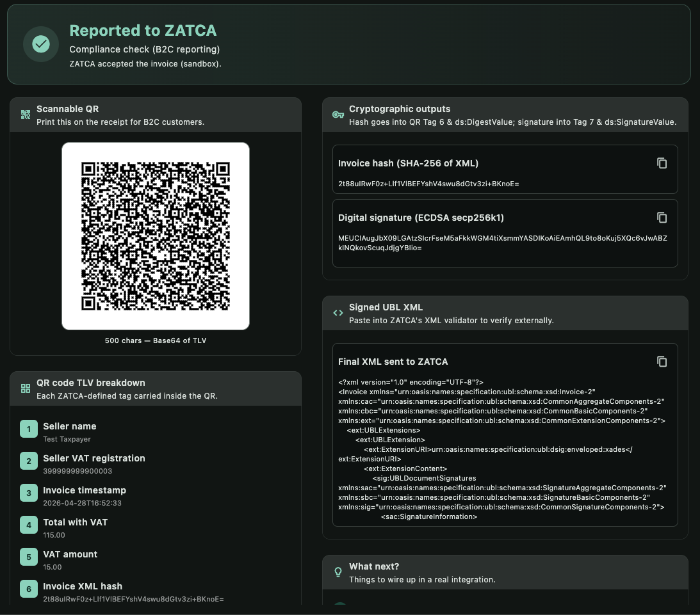Click the scannable QR code image
Screen dimensions: 700x615
coord(156,236)
